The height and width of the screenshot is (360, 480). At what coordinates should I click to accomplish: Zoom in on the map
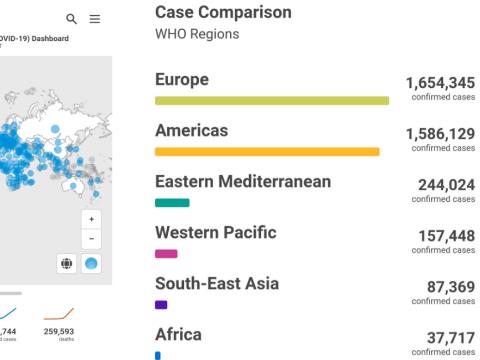click(x=91, y=219)
